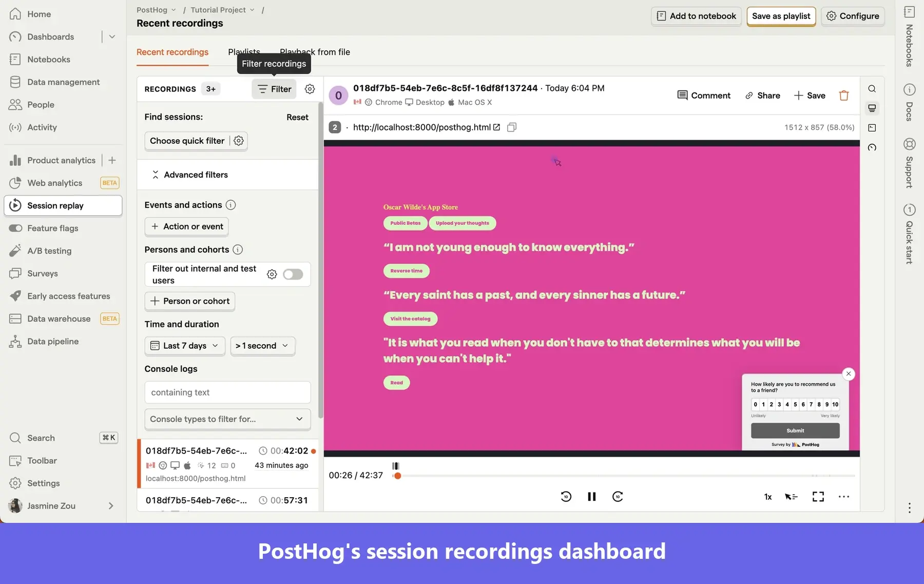Show Persons and cohorts info tooltip
Image resolution: width=924 pixels, height=584 pixels.
click(238, 250)
